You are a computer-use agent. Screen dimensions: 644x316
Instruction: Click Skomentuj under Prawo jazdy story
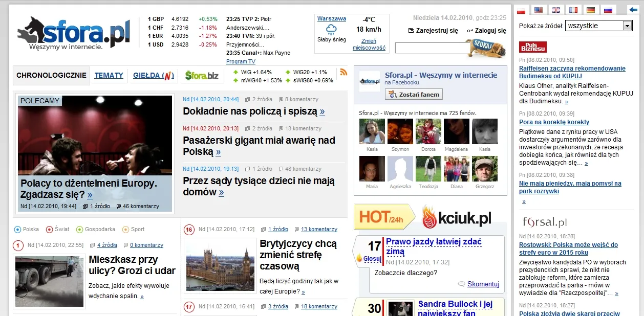pyautogui.click(x=483, y=284)
